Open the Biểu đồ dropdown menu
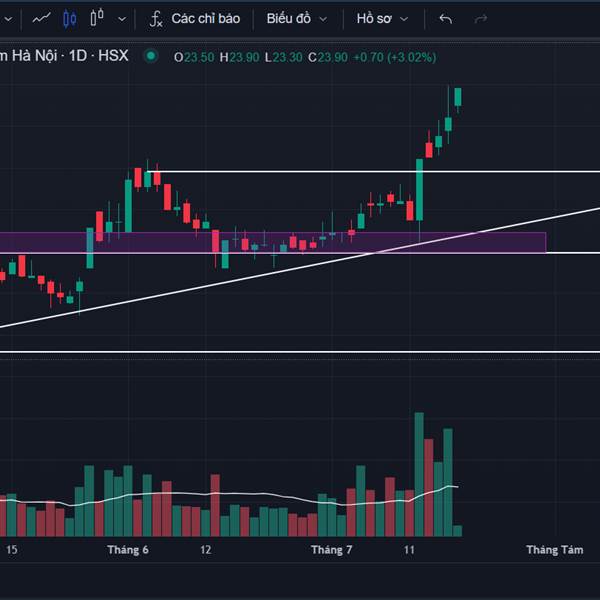The image size is (600, 600). click(x=297, y=19)
